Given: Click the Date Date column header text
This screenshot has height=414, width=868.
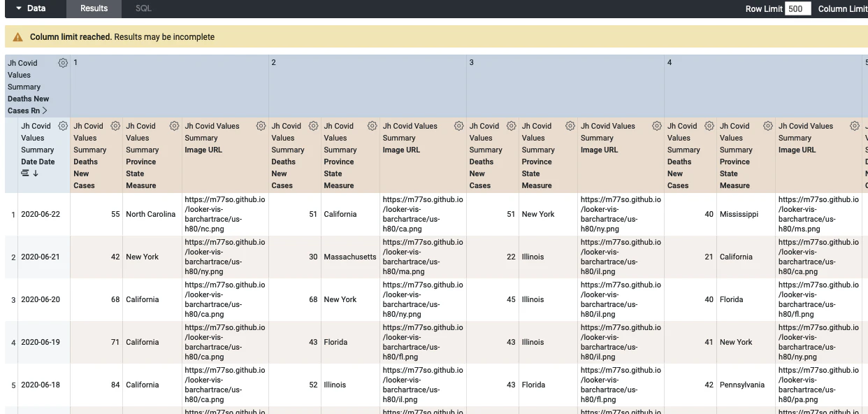Looking at the screenshot, I should click(x=38, y=162).
